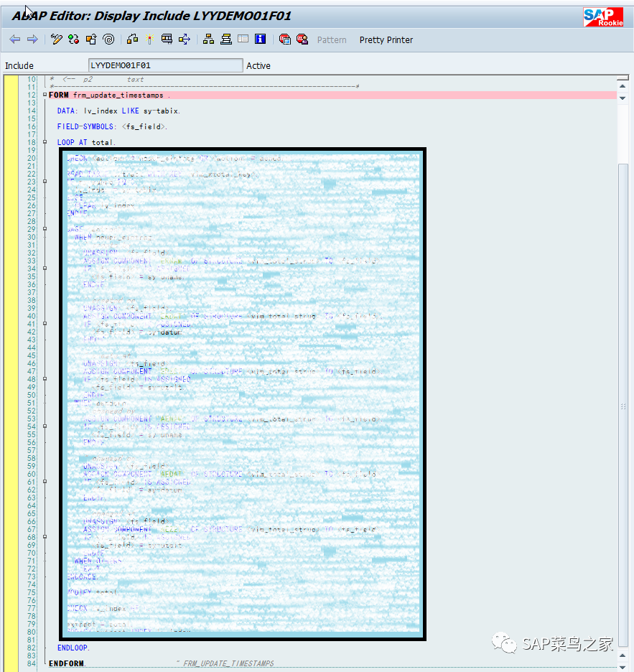The width and height of the screenshot is (634, 672).
Task: Set an external breakpoint via user stop icon
Action: click(x=302, y=39)
